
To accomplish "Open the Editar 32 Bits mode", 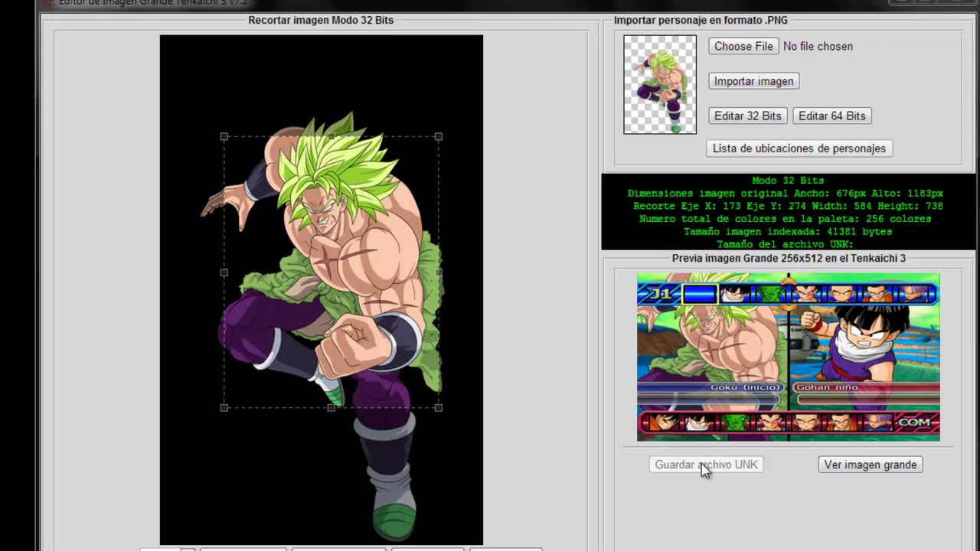I will click(747, 116).
